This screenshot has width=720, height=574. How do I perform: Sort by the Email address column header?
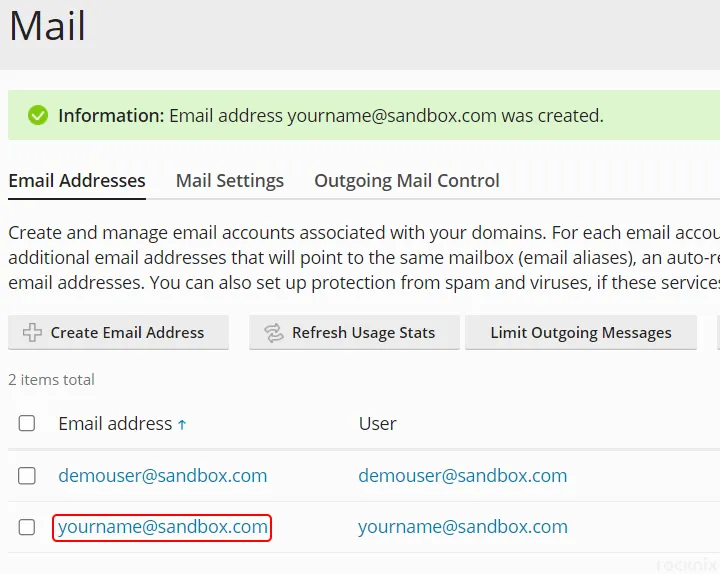[115, 423]
